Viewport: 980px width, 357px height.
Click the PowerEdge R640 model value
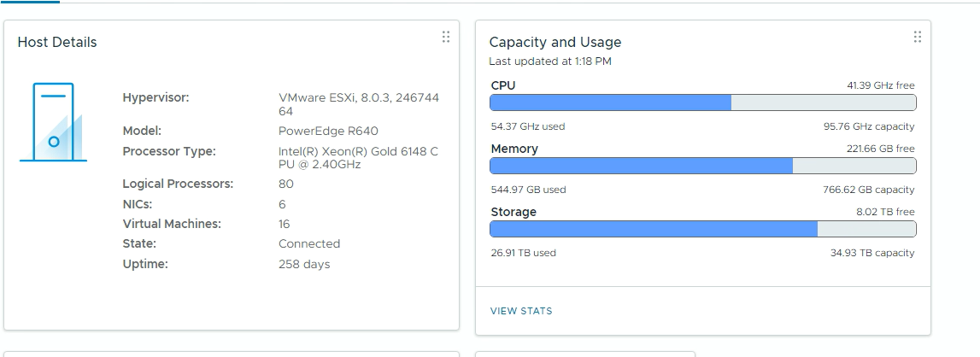point(328,132)
